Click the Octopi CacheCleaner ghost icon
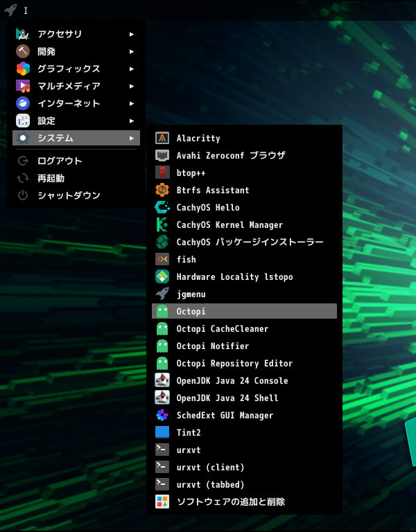 162,328
